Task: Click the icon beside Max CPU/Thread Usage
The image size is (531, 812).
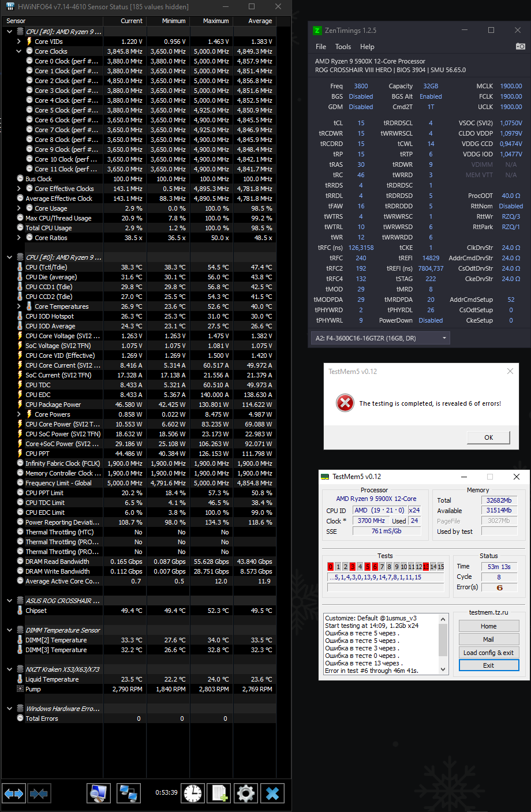Action: 20,218
